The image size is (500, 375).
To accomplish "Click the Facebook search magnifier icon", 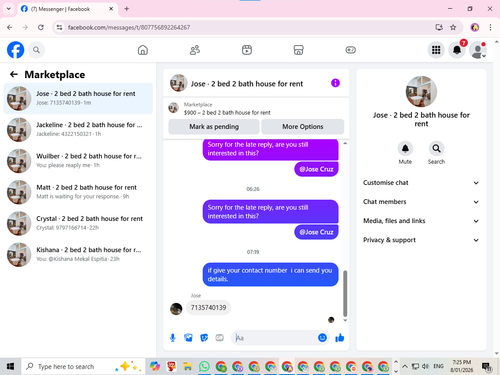I will (36, 50).
